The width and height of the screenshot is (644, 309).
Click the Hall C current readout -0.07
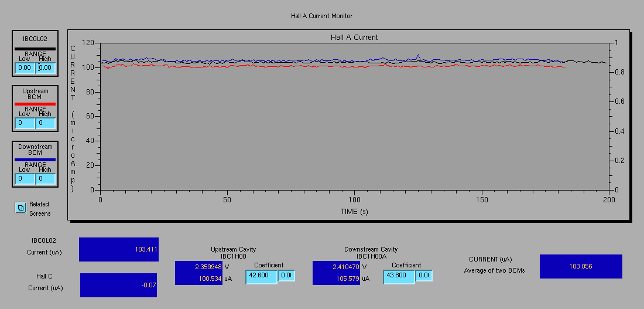118,285
